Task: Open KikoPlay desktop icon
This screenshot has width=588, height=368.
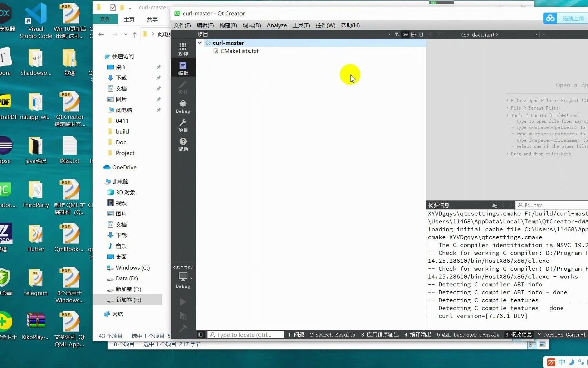Action: coord(35,326)
